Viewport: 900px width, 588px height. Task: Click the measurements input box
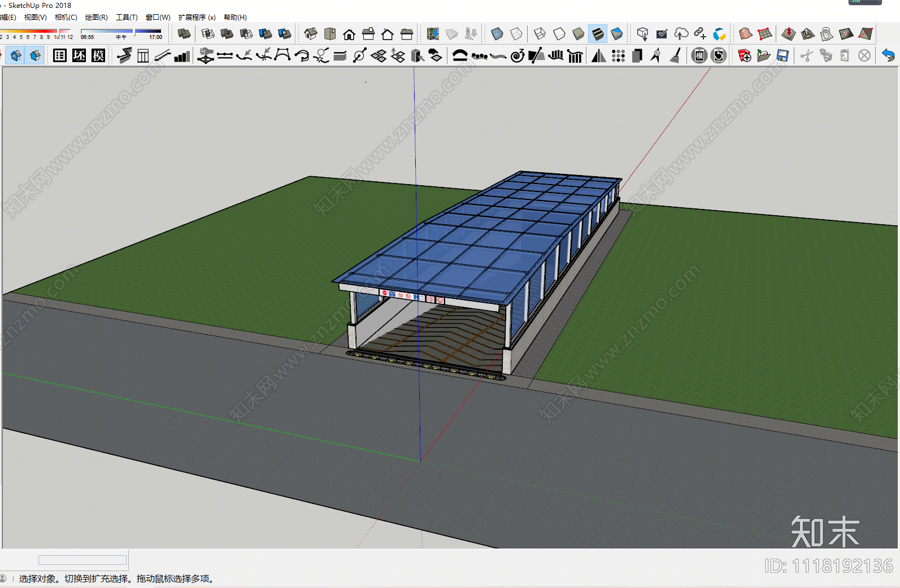tap(82, 560)
